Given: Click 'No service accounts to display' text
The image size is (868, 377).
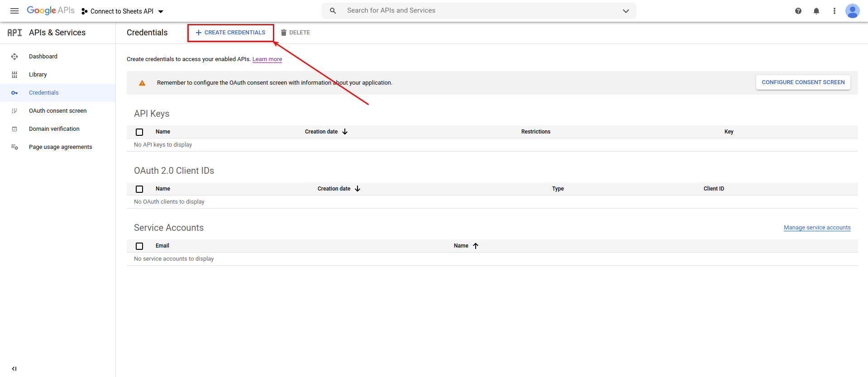Looking at the screenshot, I should [x=174, y=259].
